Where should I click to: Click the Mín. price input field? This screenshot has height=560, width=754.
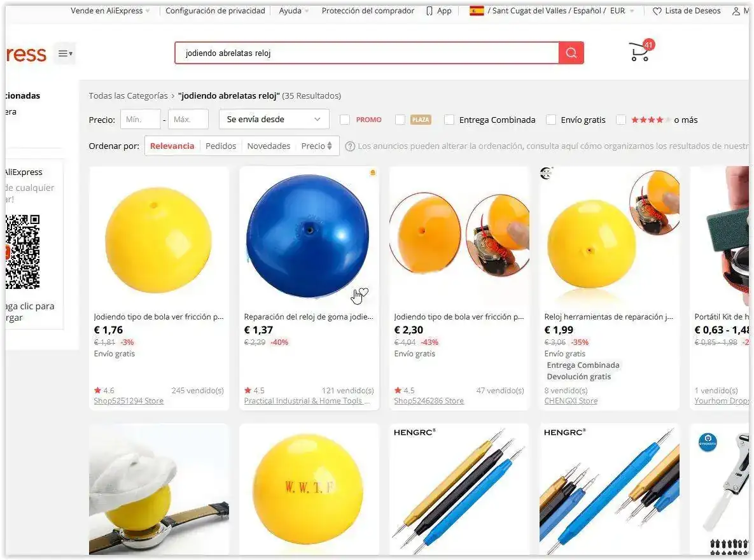point(140,119)
